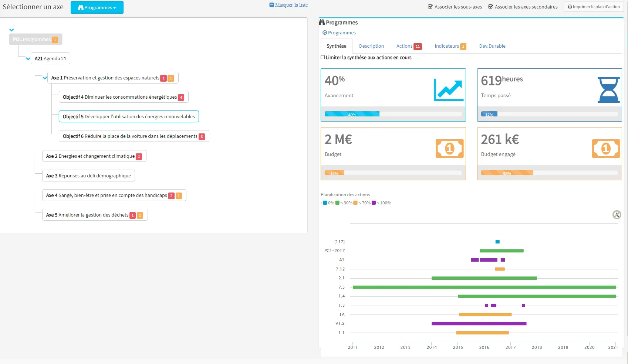This screenshot has height=364, width=628.
Task: Open the Programmes dropdown button
Action: click(97, 7)
